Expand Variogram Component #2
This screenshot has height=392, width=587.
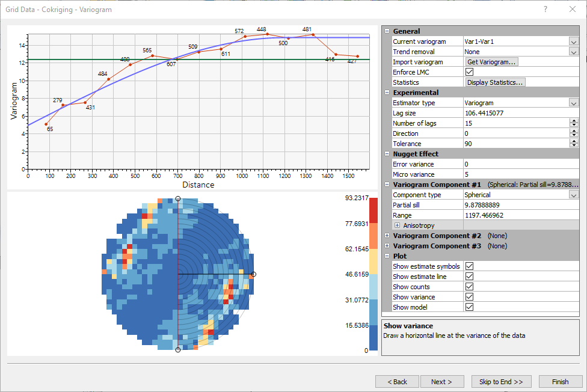pos(387,236)
